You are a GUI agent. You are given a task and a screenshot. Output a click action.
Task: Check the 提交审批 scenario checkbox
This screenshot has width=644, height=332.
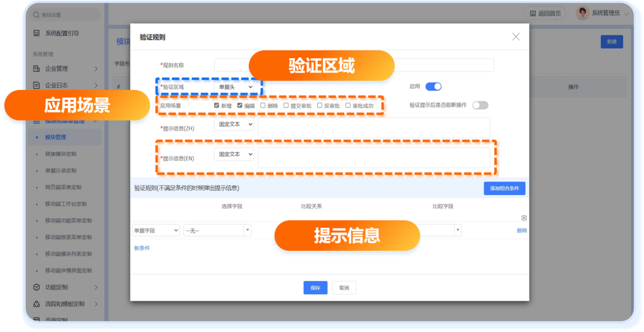286,106
